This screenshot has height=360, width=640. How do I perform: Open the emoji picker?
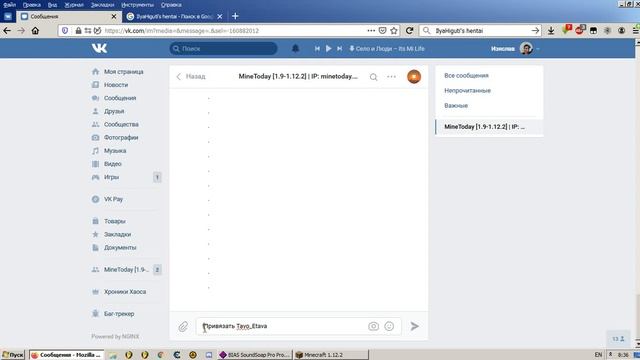pyautogui.click(x=389, y=326)
